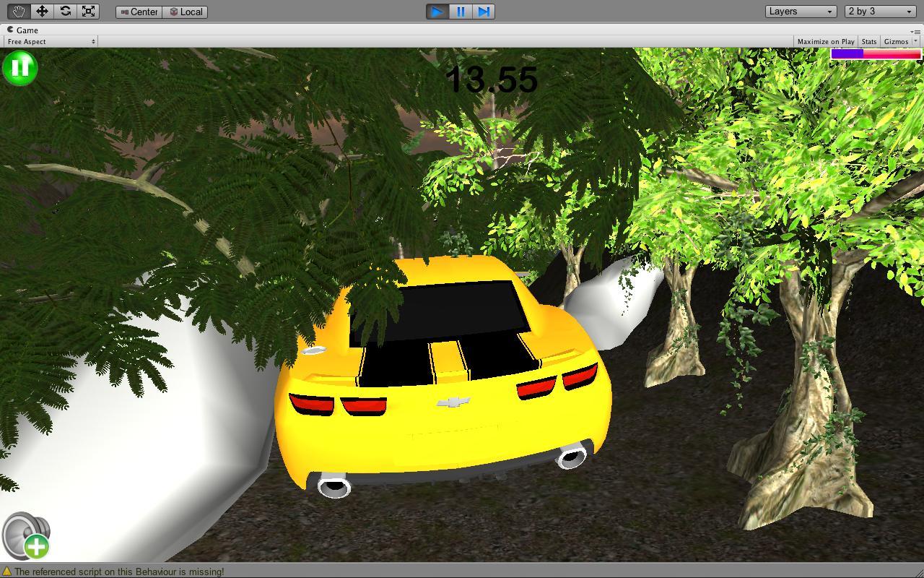Click the Local handle rotation button

pyautogui.click(x=186, y=12)
